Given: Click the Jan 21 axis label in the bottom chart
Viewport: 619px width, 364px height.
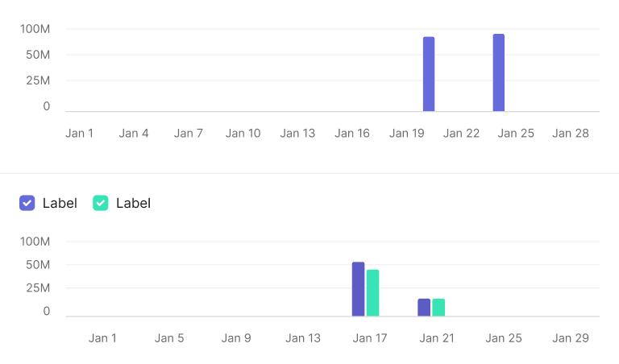Looking at the screenshot, I should [x=437, y=338].
